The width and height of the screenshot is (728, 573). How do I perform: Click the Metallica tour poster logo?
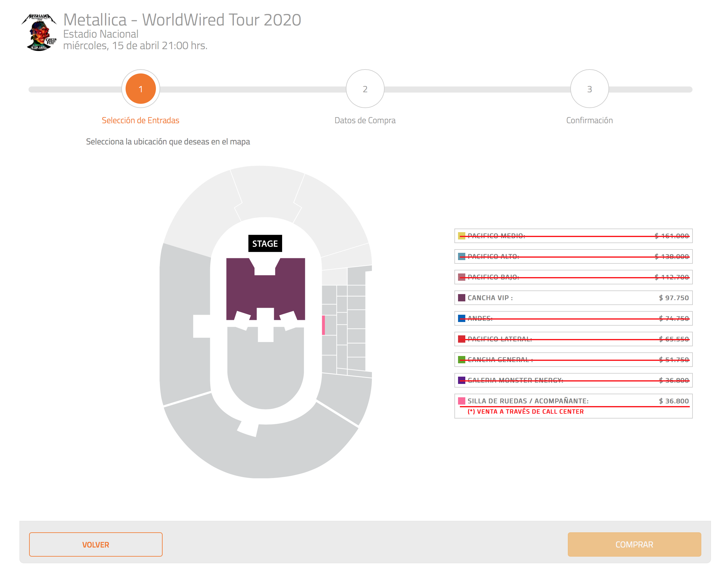pyautogui.click(x=39, y=32)
